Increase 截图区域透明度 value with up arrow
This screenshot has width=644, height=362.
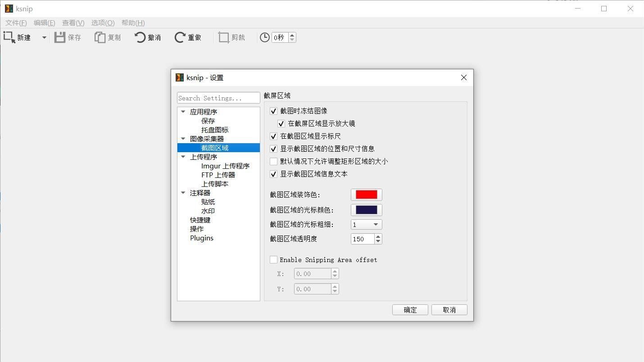tap(378, 236)
